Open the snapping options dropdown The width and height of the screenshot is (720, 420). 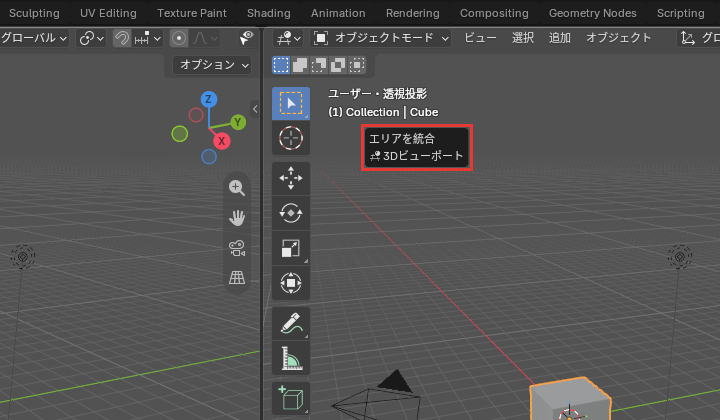(147, 39)
